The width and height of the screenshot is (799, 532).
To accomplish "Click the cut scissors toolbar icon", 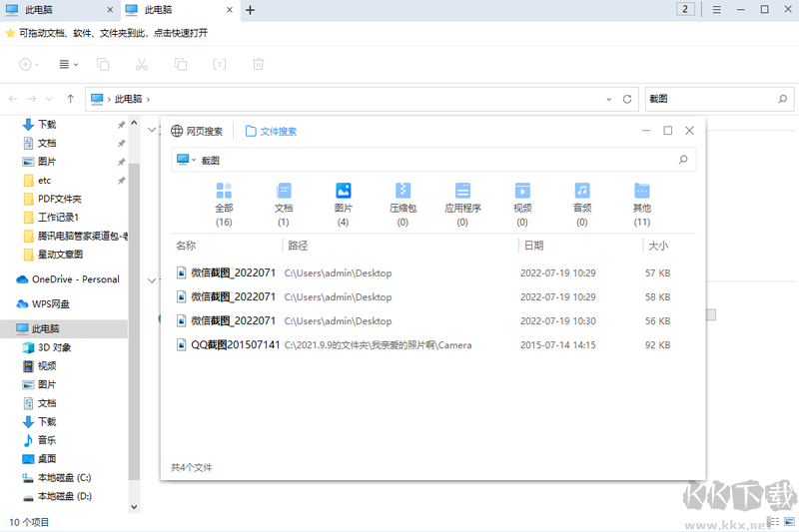I will pos(142,64).
